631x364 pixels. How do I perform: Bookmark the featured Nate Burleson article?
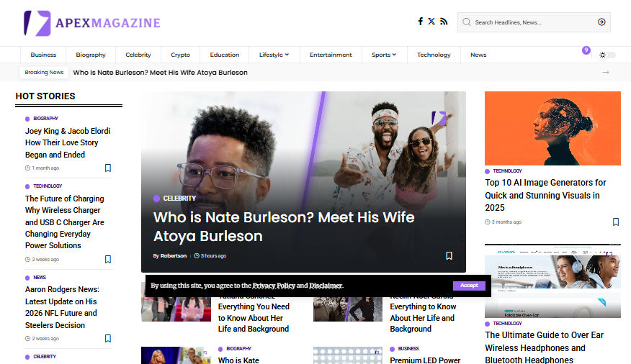click(449, 256)
